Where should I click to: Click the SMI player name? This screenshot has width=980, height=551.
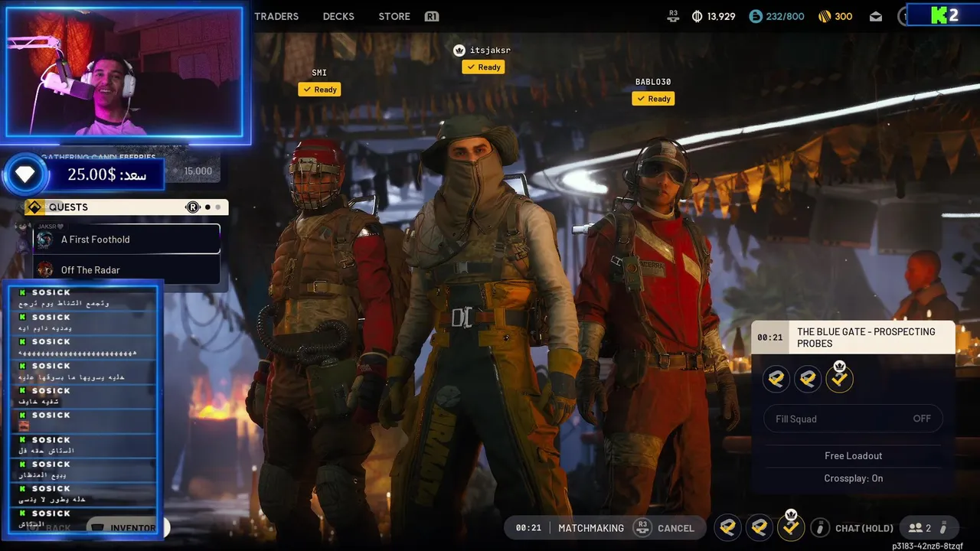[319, 73]
